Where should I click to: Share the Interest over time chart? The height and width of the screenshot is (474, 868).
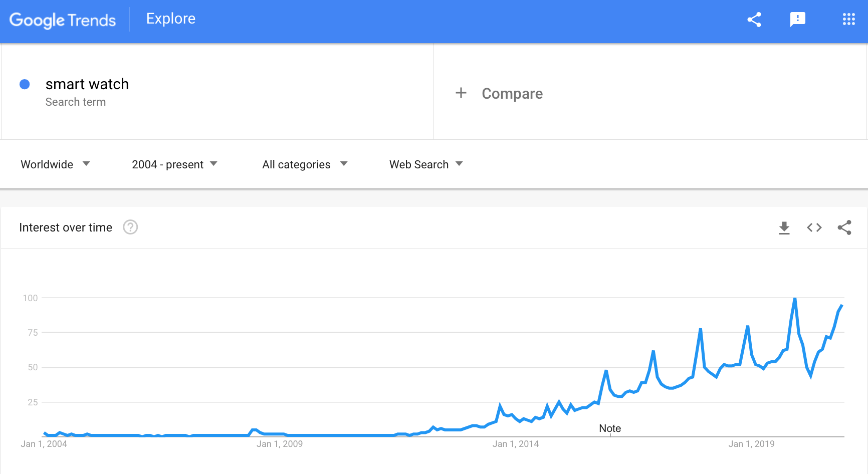coord(844,227)
